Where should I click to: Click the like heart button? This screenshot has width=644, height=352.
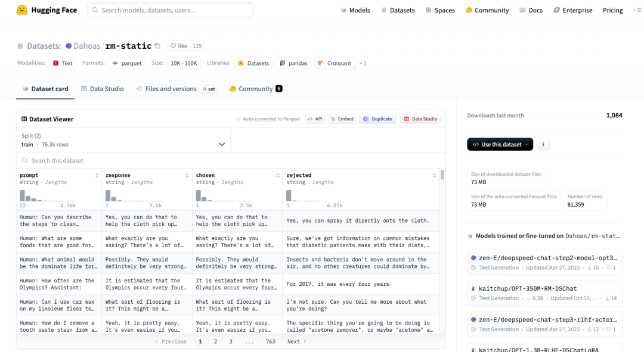click(179, 46)
